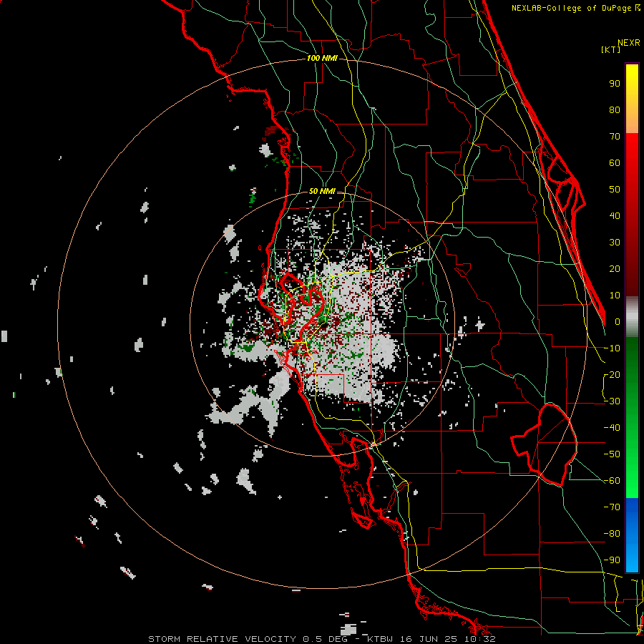
Task: Click the KTBW station identifier
Action: [381, 639]
